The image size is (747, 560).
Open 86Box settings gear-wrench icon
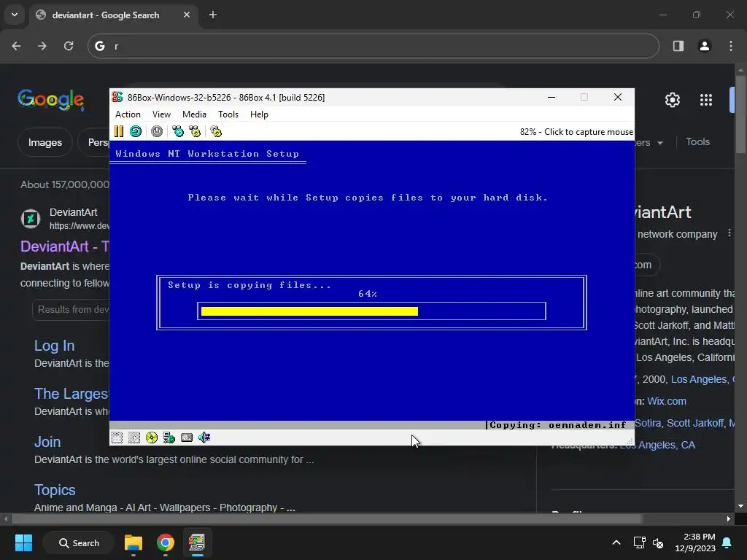click(x=216, y=131)
